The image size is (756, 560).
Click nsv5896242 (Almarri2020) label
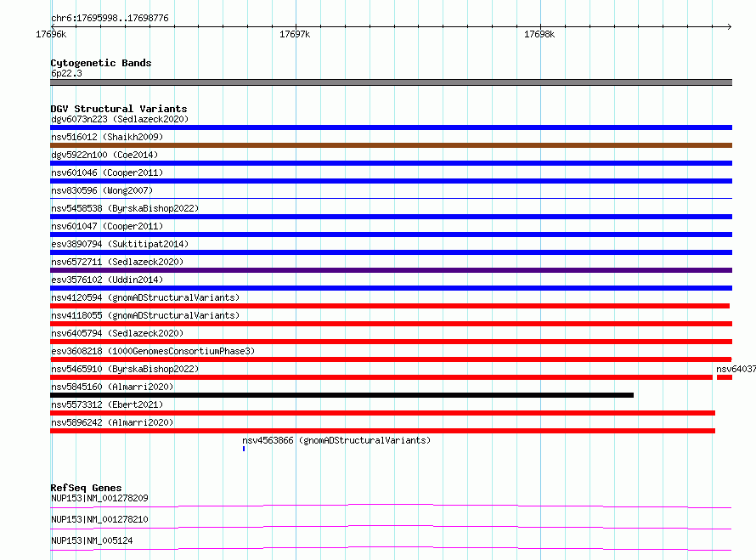click(112, 422)
